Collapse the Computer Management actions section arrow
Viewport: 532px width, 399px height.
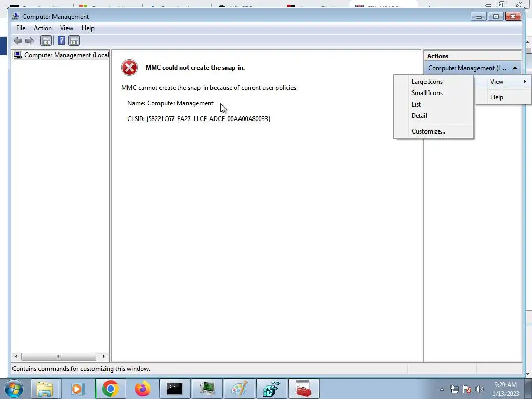coord(515,68)
